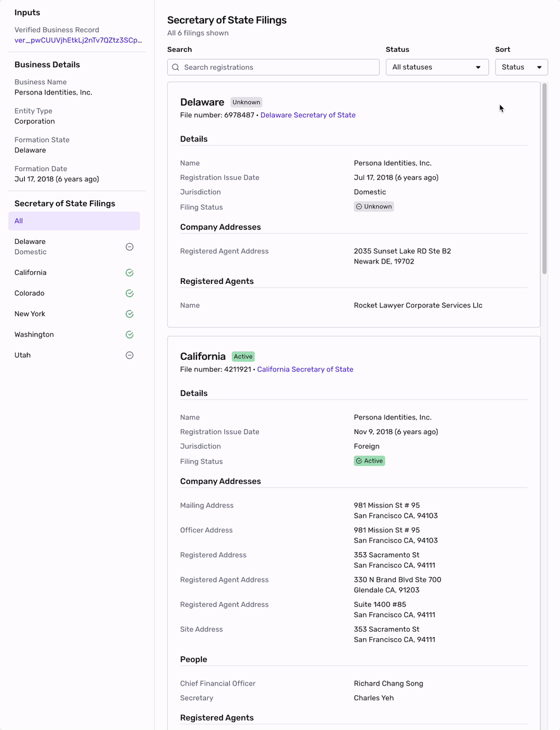Click the Active filing status pill in California details
Image resolution: width=560 pixels, height=730 pixels.
point(369,461)
